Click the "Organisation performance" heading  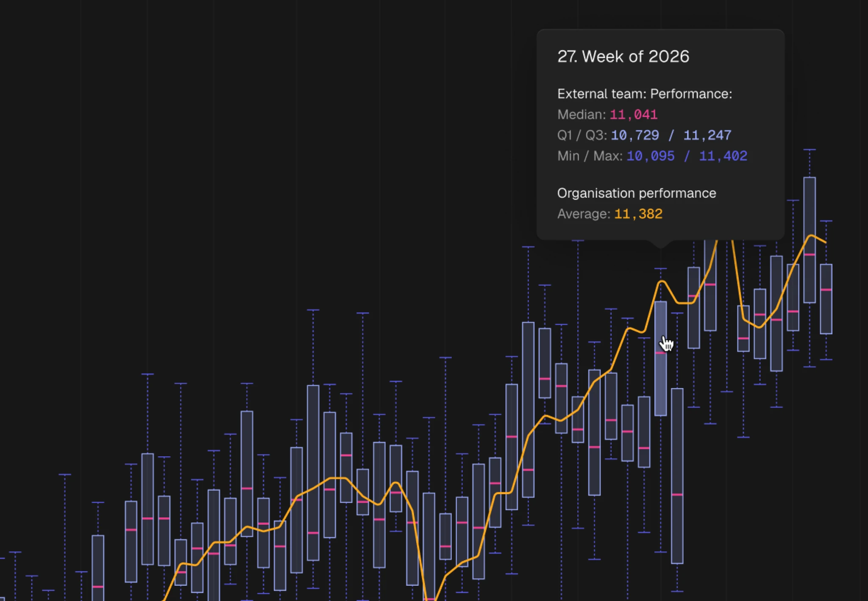(x=636, y=193)
